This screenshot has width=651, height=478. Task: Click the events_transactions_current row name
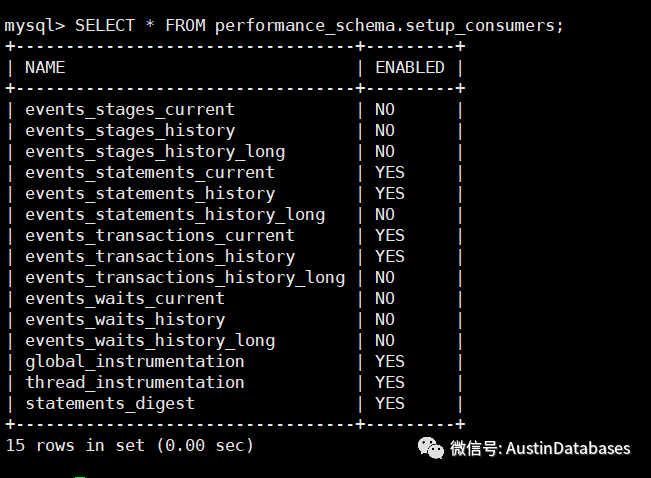[x=160, y=235]
